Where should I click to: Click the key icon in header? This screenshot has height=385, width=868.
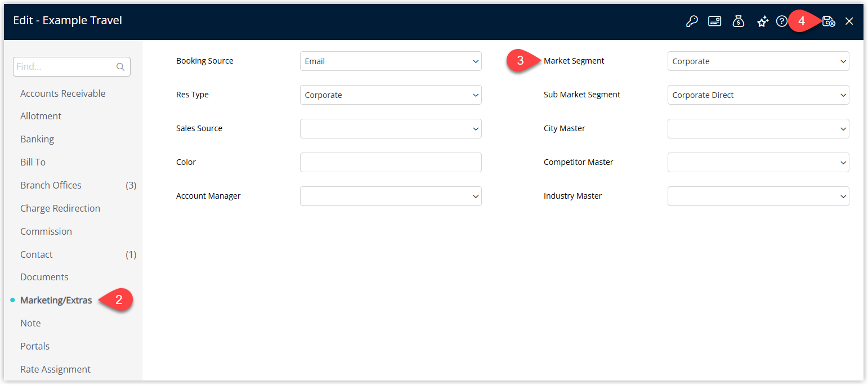pos(692,21)
